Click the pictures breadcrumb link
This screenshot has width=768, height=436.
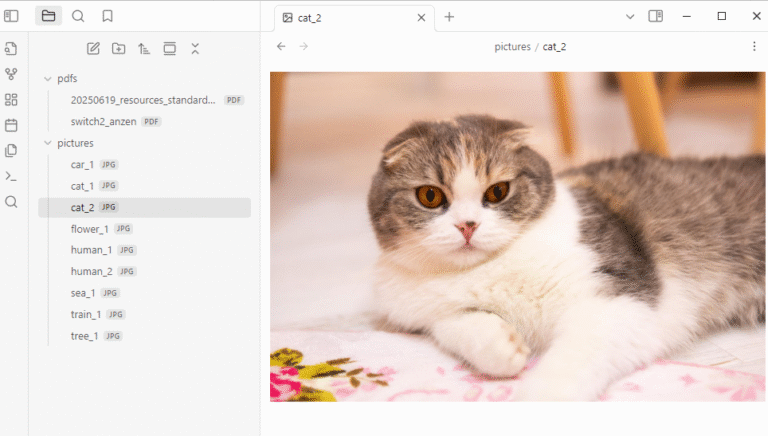coord(512,47)
